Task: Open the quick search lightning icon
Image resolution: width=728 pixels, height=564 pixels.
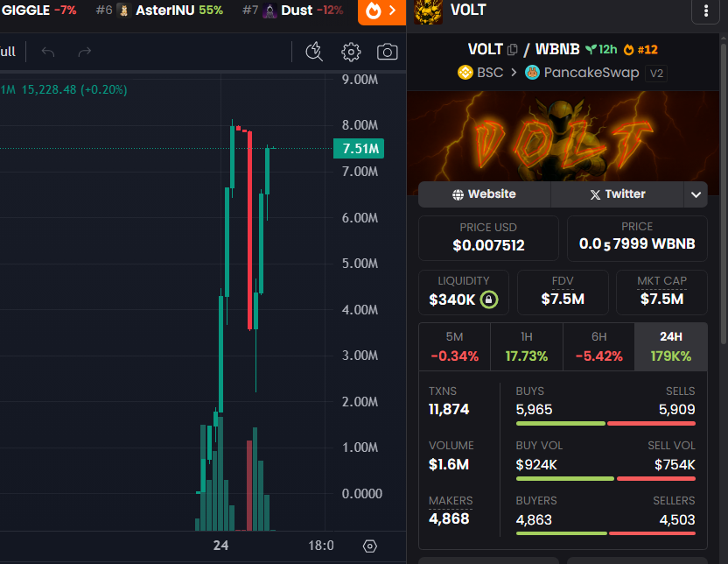Action: coord(314,52)
